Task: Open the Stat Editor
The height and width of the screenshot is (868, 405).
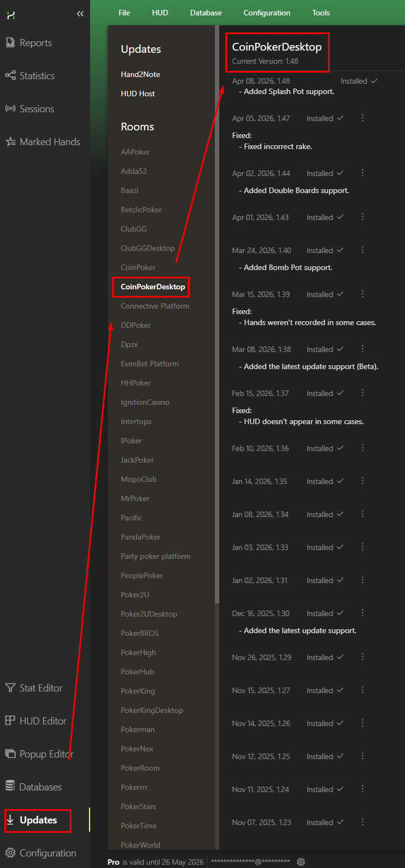Action: 34,688
